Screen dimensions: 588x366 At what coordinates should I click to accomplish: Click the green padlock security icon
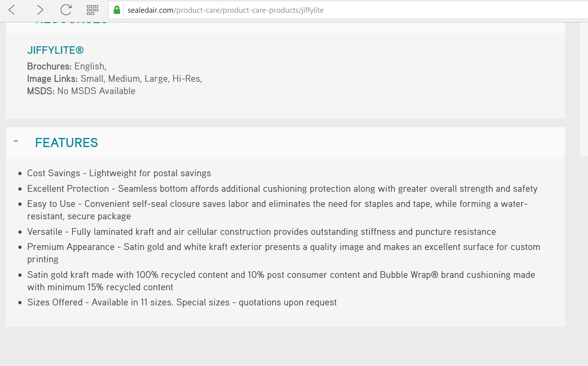click(x=117, y=10)
